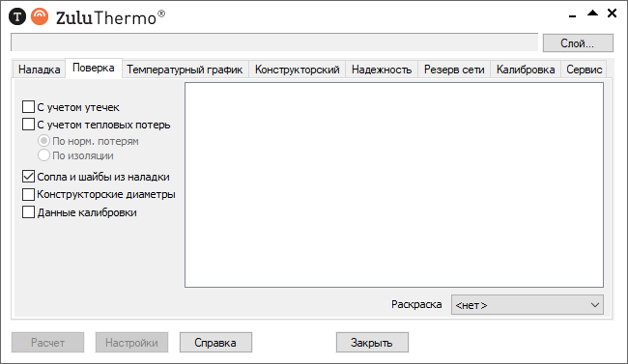Minimize the ZuluThermo window

coord(572,16)
